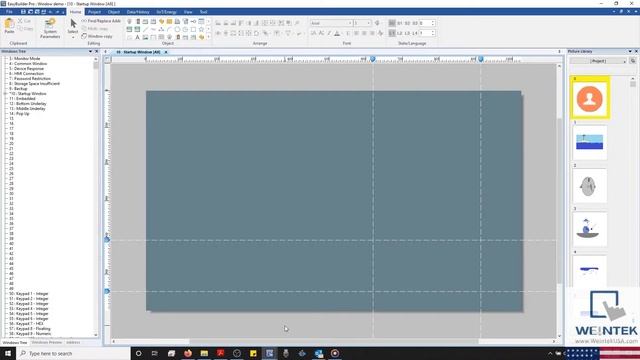Expand the 10: Startup Window tree node
Viewport: 640px width, 360px height.
[x=5, y=94]
